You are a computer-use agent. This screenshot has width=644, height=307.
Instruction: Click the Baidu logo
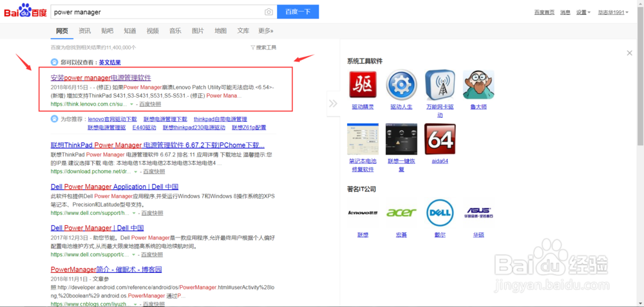26,11
